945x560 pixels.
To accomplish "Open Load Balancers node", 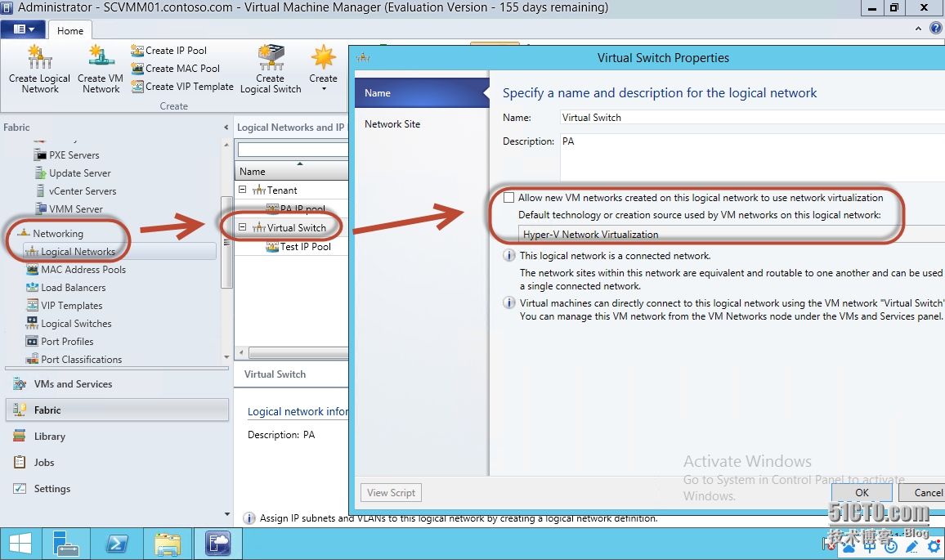I will pyautogui.click(x=73, y=288).
